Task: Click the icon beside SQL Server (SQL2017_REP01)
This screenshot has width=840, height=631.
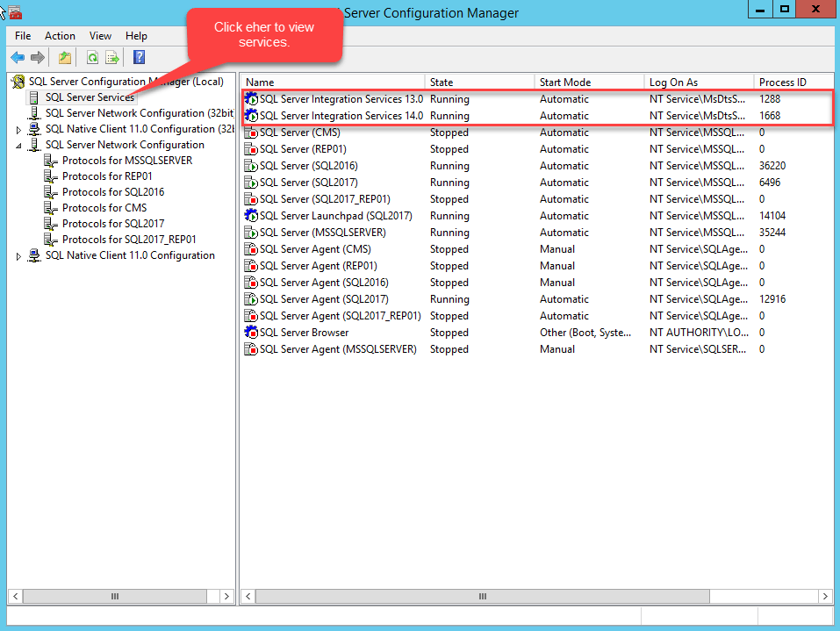Action: (x=251, y=199)
